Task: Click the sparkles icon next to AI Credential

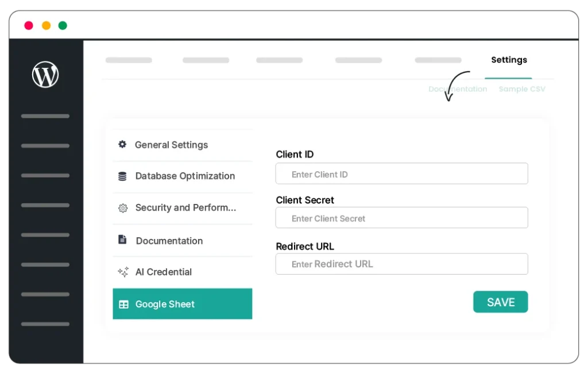Action: (x=122, y=272)
